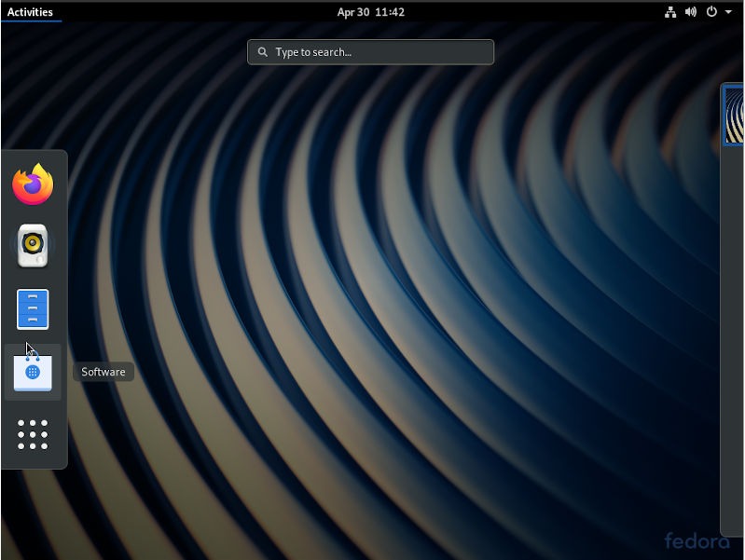Launch Firefox from the dash
The height and width of the screenshot is (560, 745).
point(33,184)
